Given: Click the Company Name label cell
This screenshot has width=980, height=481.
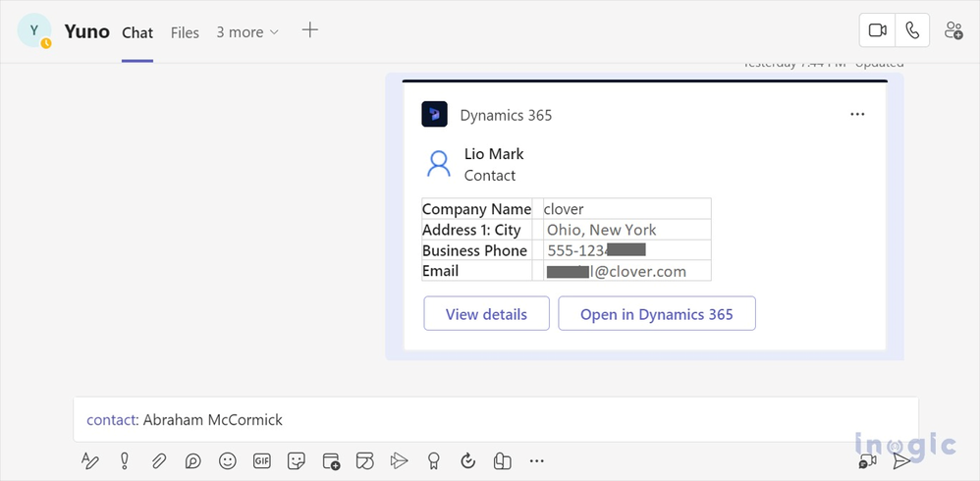Looking at the screenshot, I should click(477, 209).
